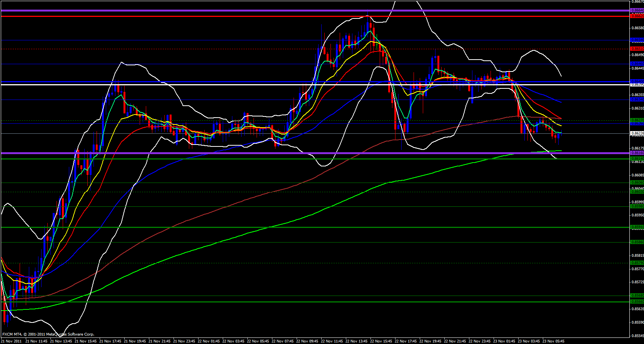Click the 0.86580 price scale value
Image resolution: width=644 pixels, height=344 pixels.
point(637,28)
